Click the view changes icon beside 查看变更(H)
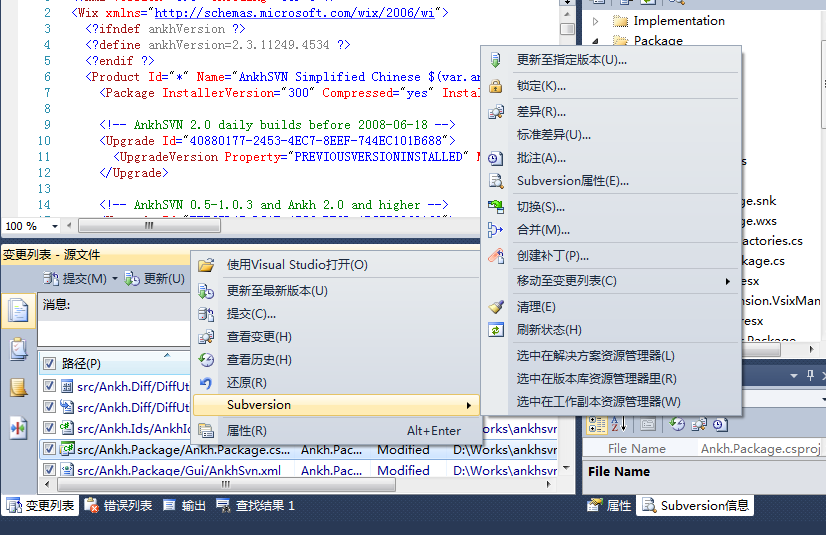Image resolution: width=826 pixels, height=535 pixels. [x=206, y=337]
